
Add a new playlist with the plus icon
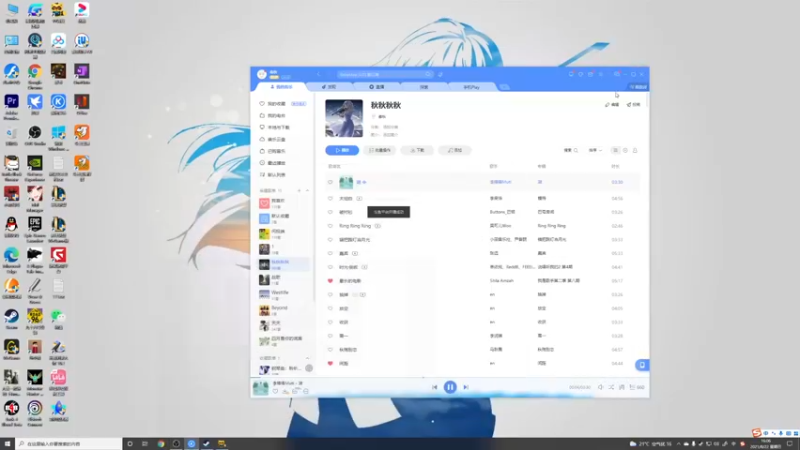(299, 190)
